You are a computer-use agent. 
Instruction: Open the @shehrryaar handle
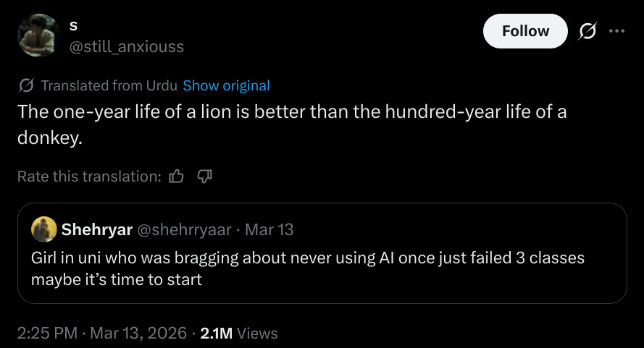coord(184,230)
